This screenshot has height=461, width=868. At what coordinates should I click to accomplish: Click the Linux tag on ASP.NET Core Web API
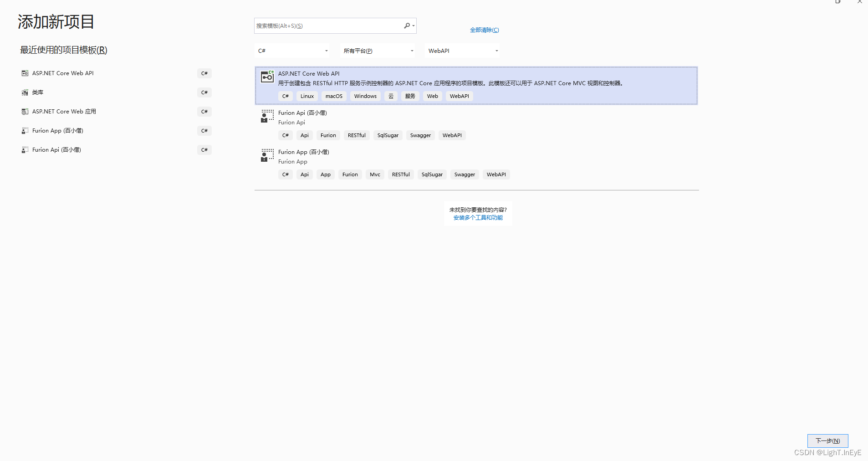coord(307,96)
